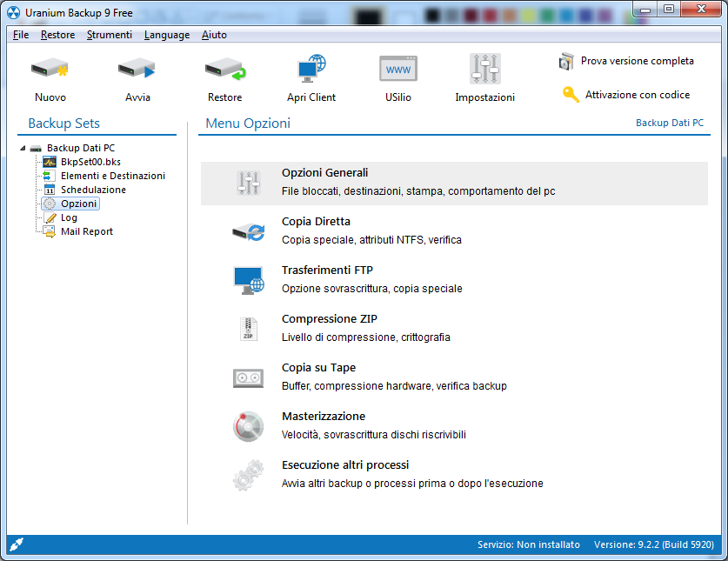728x561 pixels.
Task: Click the yellow key activation icon
Action: 571,94
